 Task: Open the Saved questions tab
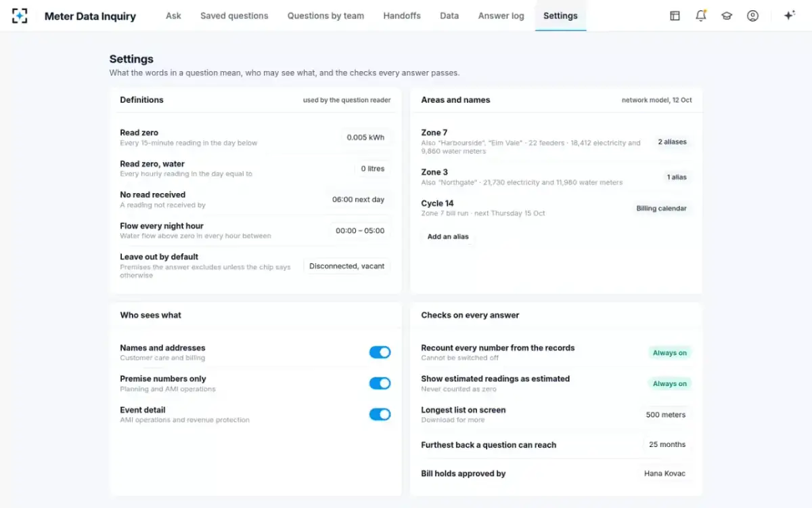(x=234, y=16)
